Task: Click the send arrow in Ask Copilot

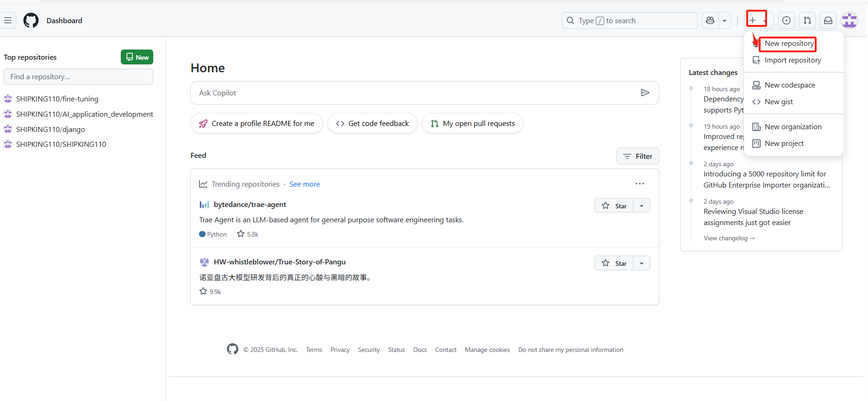Action: point(645,93)
